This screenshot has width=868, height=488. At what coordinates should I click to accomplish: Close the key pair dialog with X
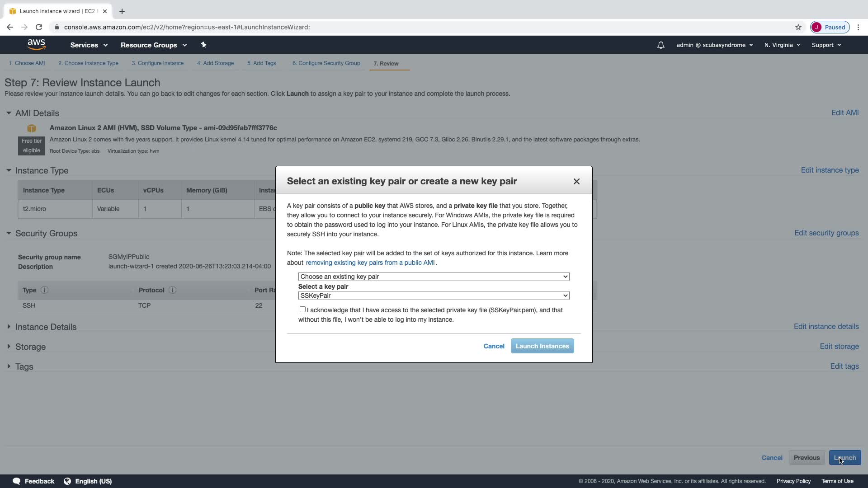click(576, 181)
